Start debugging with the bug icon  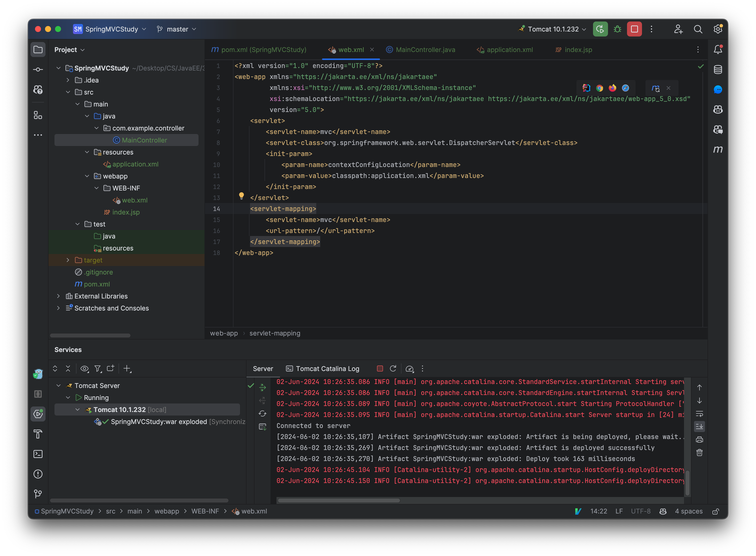617,29
